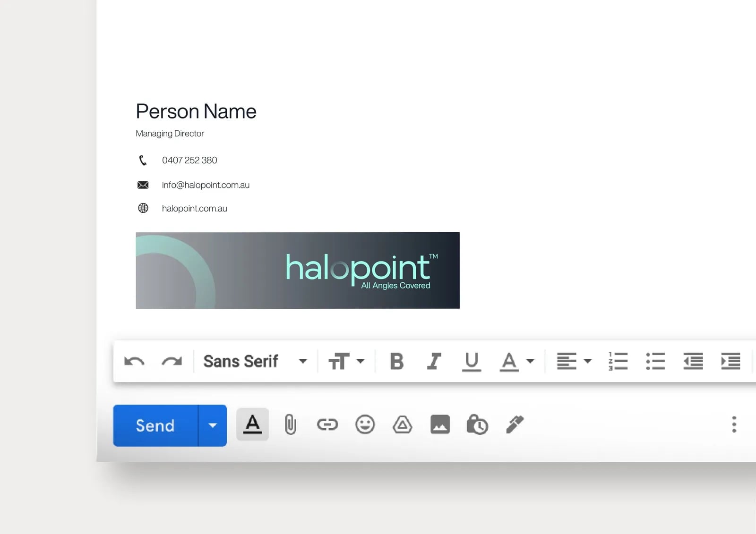Open more send options arrow

213,425
